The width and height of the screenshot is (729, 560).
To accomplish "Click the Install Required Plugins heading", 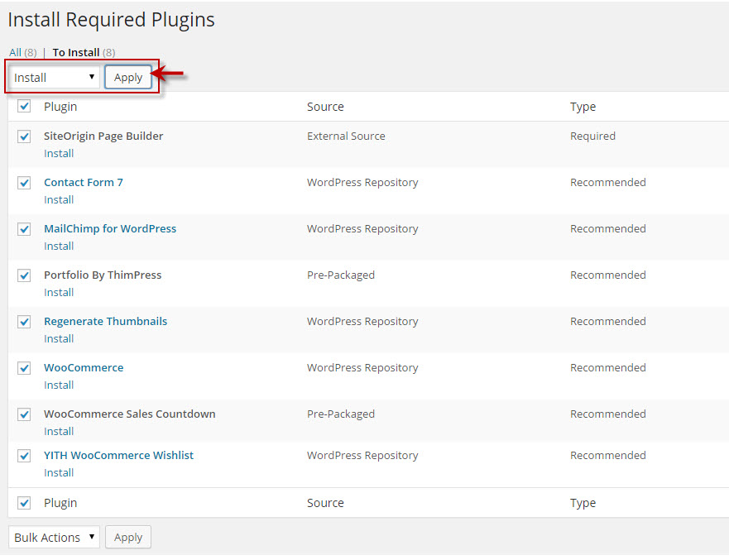I will pyautogui.click(x=111, y=20).
